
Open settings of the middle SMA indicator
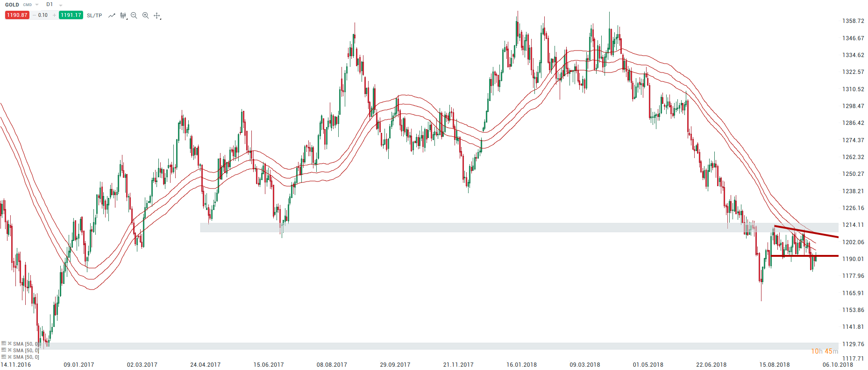(4, 350)
